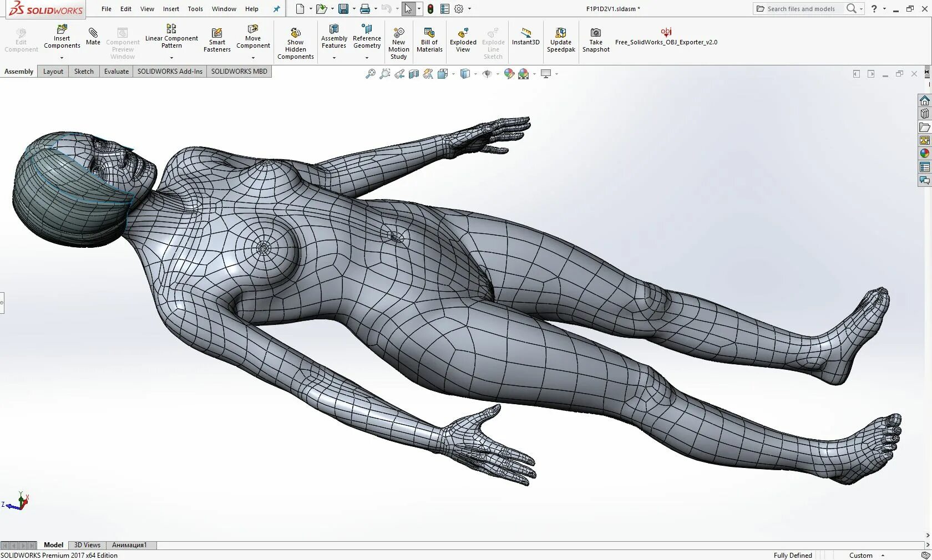The width and height of the screenshot is (932, 560).
Task: Open the SOLIDWORKS Forum task pane
Action: pyautogui.click(x=924, y=180)
